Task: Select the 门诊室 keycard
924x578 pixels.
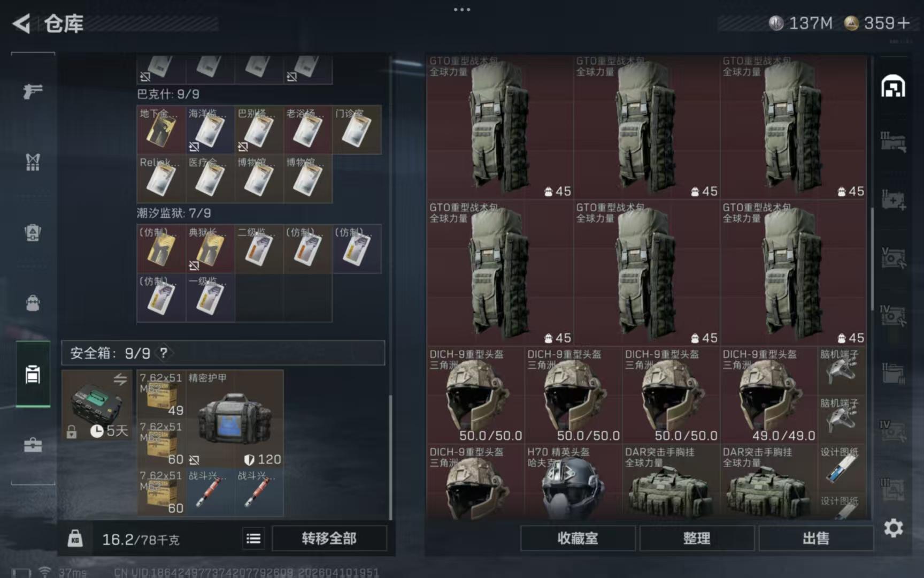Action: [357, 130]
